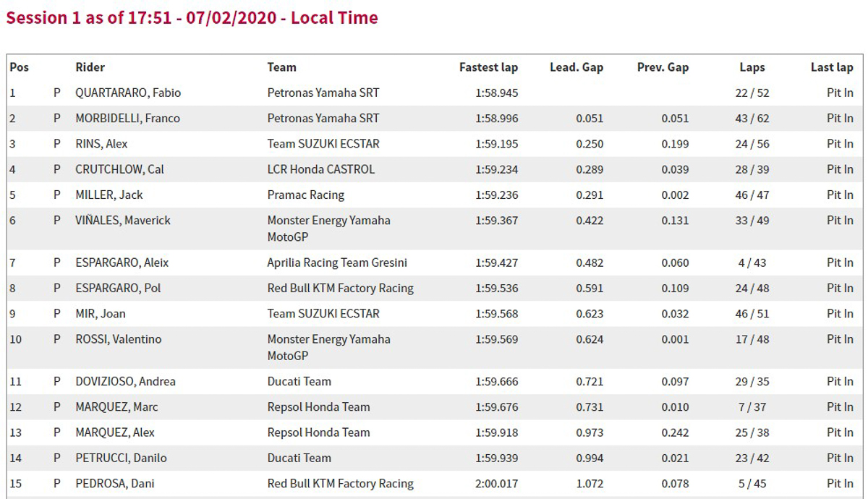This screenshot has height=499, width=868.
Task: Click fastest lap time '1:59.195'
Action: [497, 143]
